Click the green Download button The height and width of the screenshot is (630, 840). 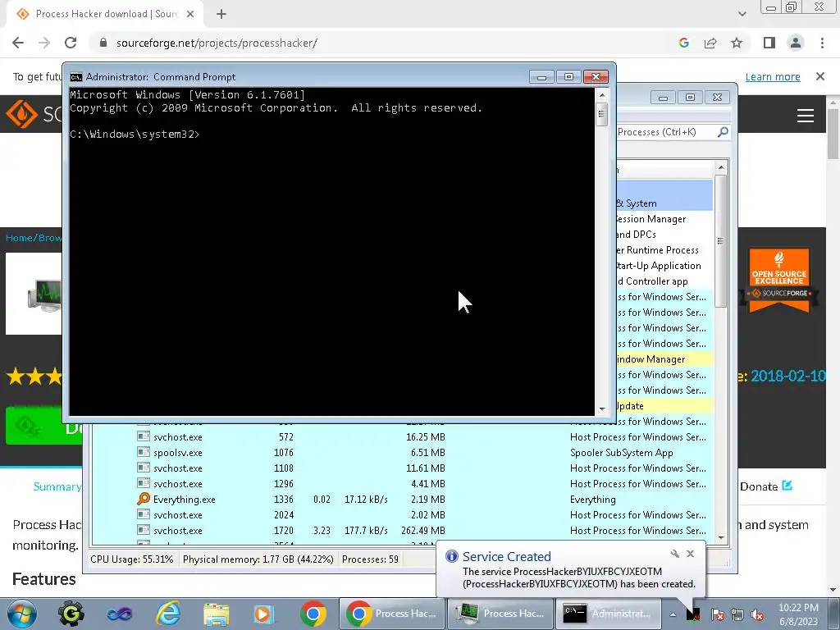[x=44, y=426]
